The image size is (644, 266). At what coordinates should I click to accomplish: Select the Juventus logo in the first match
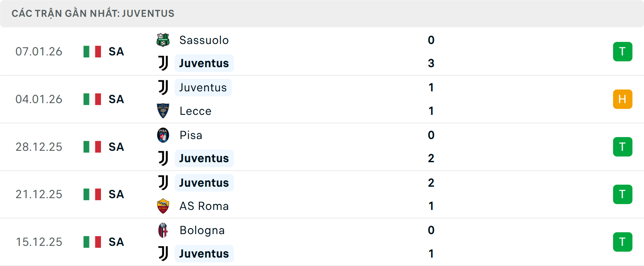[163, 63]
